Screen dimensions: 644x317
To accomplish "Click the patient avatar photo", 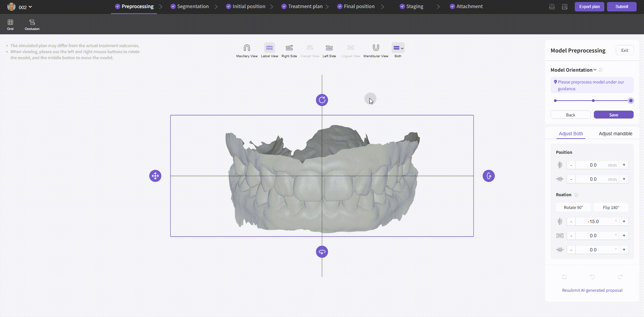I will [x=11, y=7].
